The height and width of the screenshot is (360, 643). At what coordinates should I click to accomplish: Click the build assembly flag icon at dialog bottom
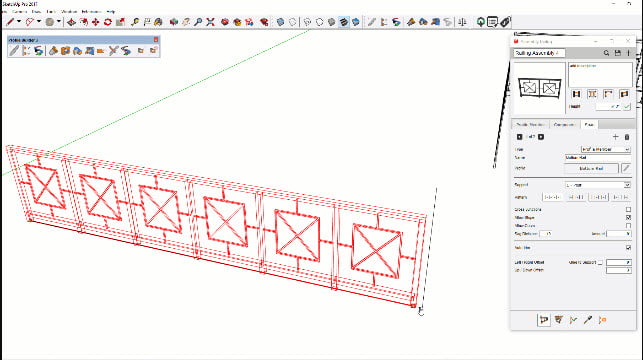[x=544, y=319]
